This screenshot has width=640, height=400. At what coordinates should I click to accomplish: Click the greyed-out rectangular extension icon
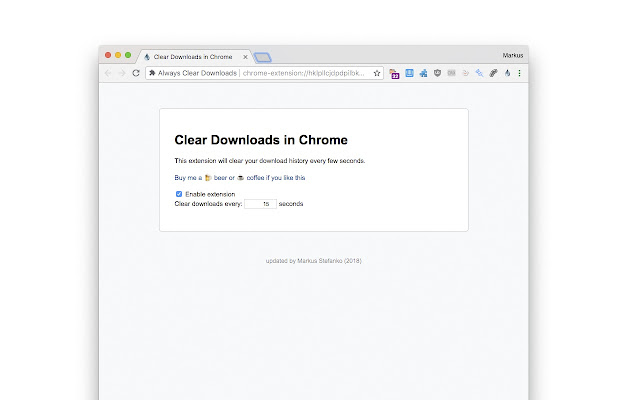(x=451, y=73)
